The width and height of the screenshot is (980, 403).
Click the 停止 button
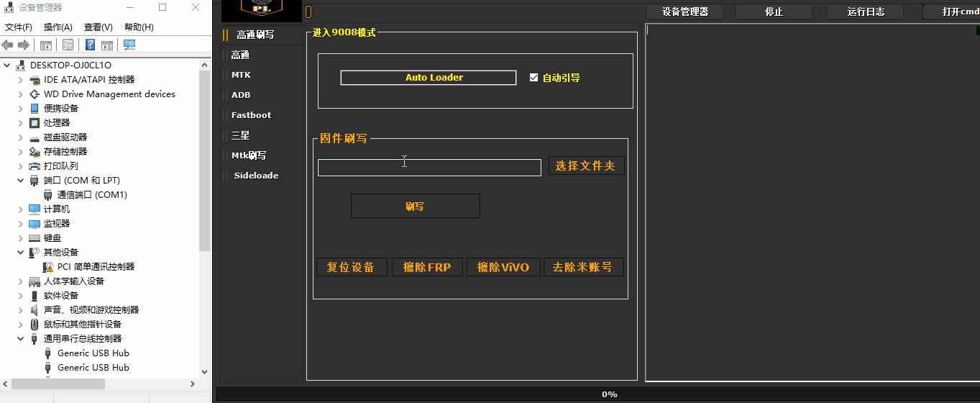(x=774, y=12)
